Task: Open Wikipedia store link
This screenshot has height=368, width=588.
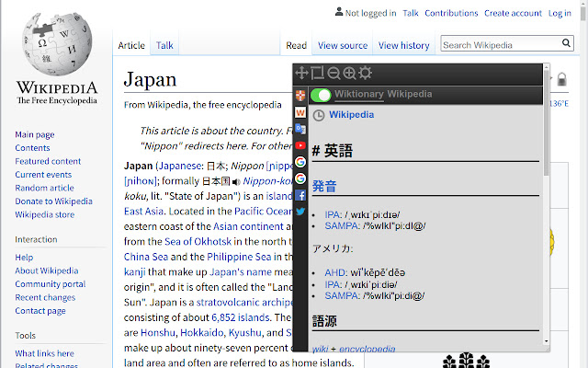Action: tap(45, 214)
